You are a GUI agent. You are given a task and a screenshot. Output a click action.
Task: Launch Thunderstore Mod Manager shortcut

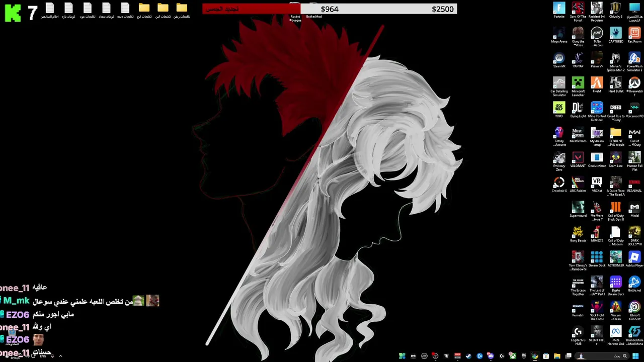click(x=634, y=335)
